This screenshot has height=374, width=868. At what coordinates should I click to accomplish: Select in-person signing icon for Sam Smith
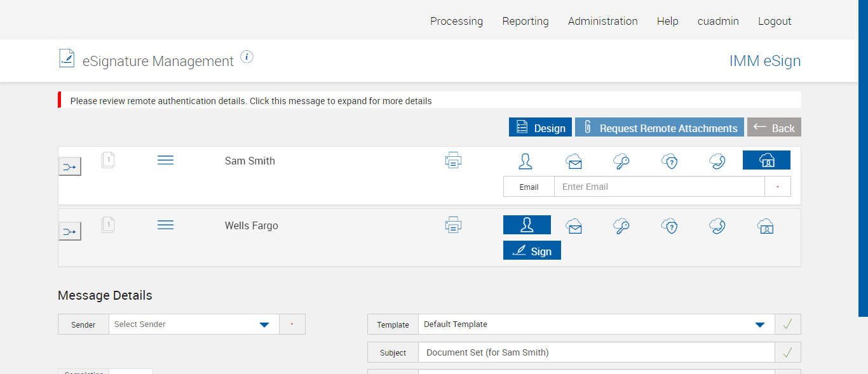[526, 161]
